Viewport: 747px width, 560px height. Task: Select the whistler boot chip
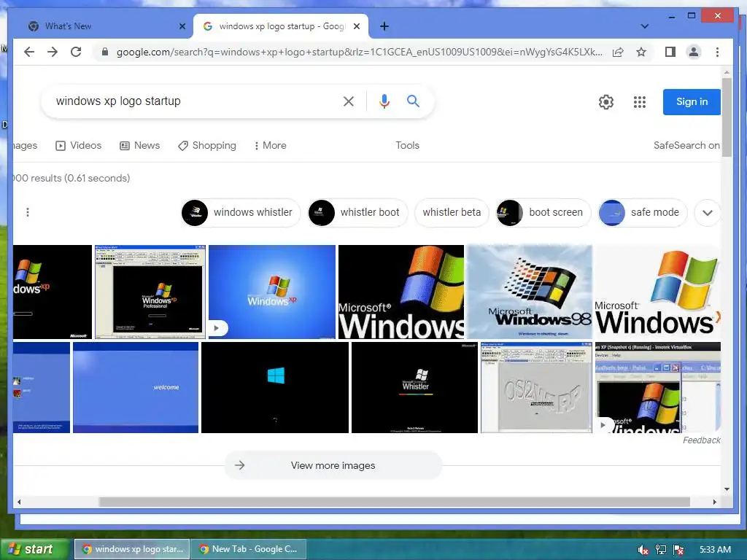tap(357, 212)
